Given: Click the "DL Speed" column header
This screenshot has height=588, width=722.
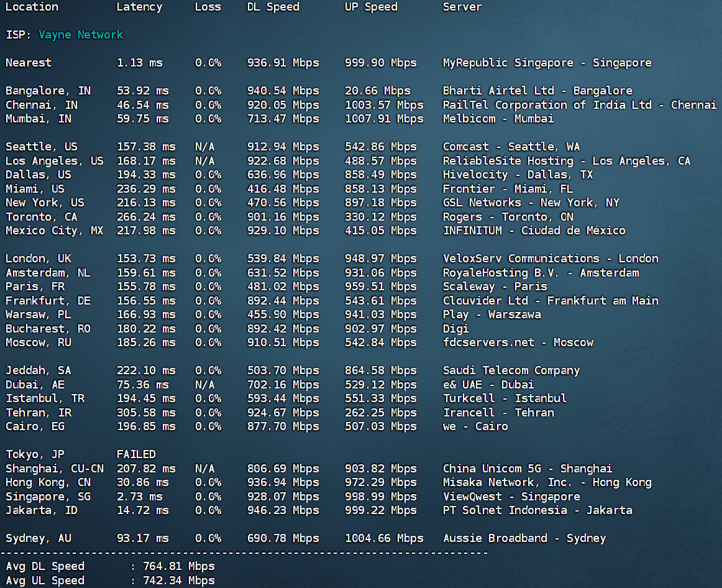Looking at the screenshot, I should click(273, 7).
